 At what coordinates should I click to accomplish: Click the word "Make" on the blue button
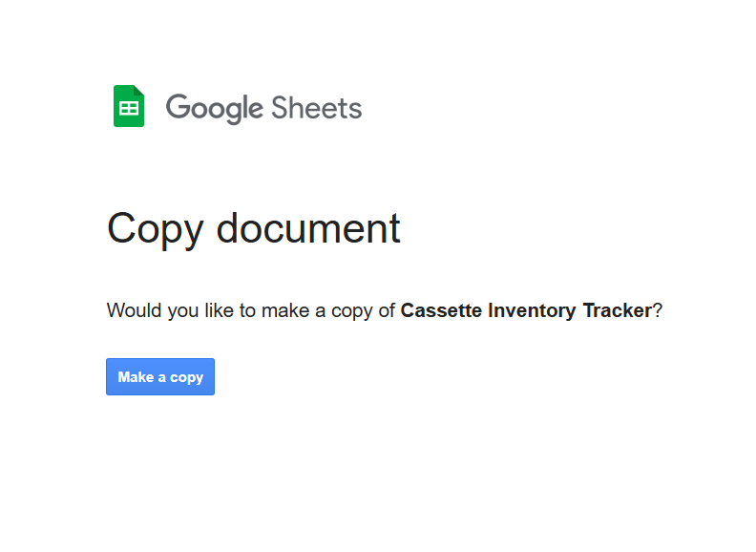coord(135,377)
